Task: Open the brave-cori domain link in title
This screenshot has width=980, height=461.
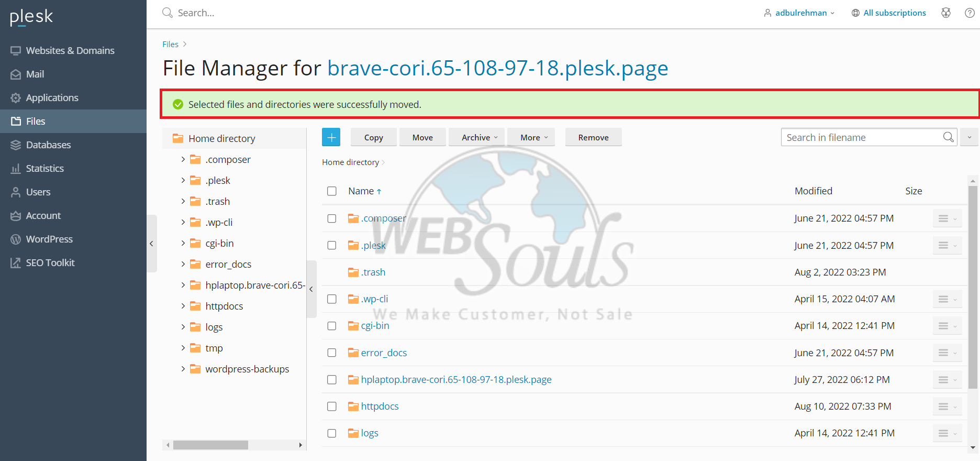Action: tap(498, 68)
